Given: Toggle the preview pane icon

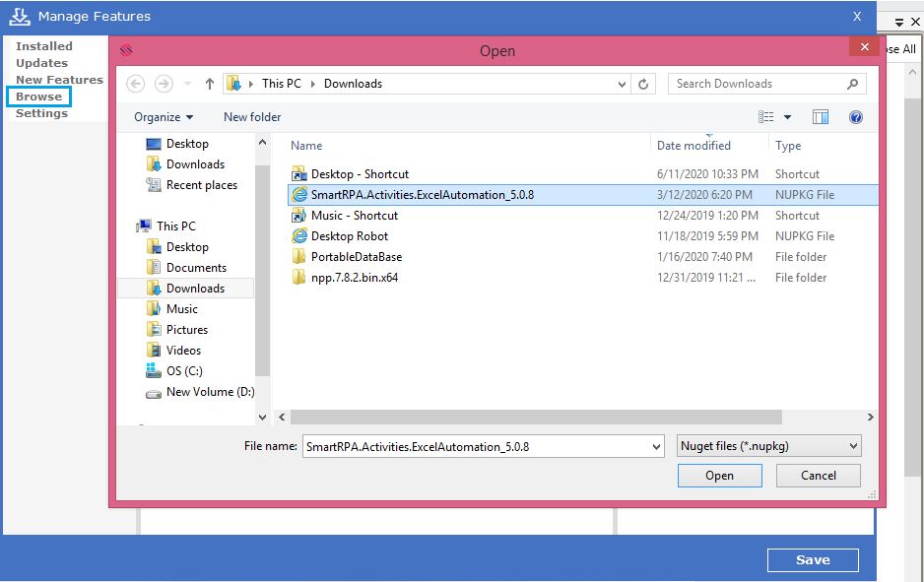Looking at the screenshot, I should [820, 117].
